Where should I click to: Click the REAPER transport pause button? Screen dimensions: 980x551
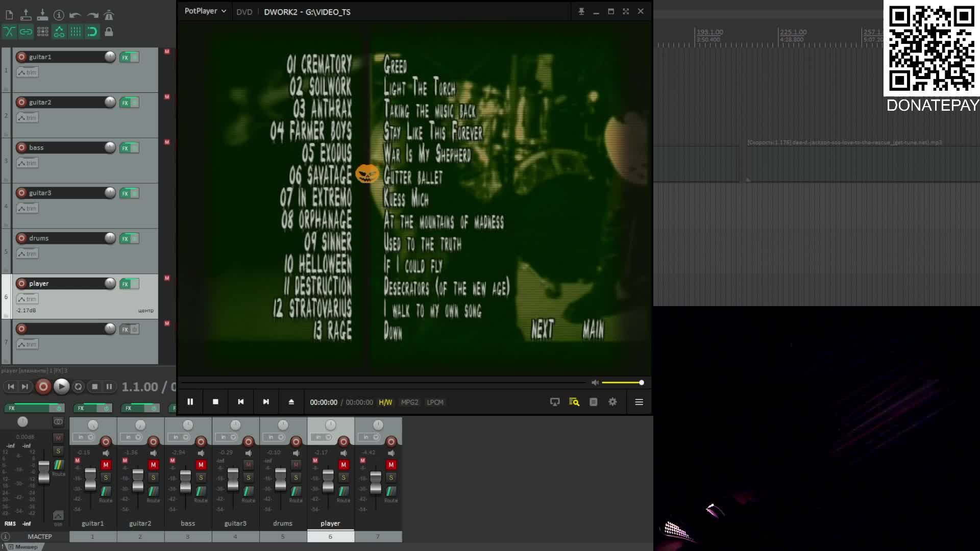[109, 387]
